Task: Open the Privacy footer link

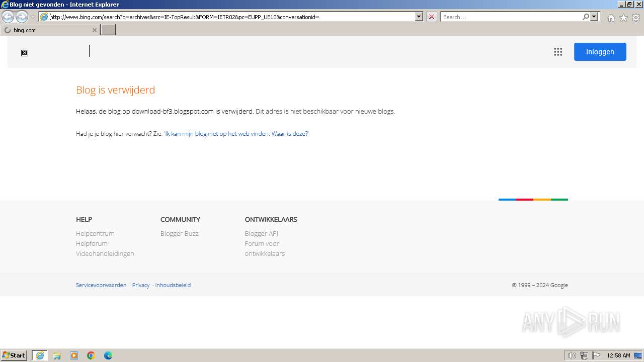Action: click(141, 285)
